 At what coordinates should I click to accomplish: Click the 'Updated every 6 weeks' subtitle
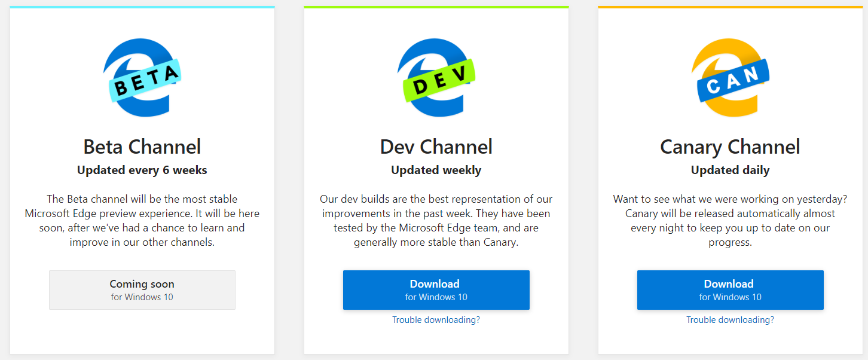(x=142, y=170)
